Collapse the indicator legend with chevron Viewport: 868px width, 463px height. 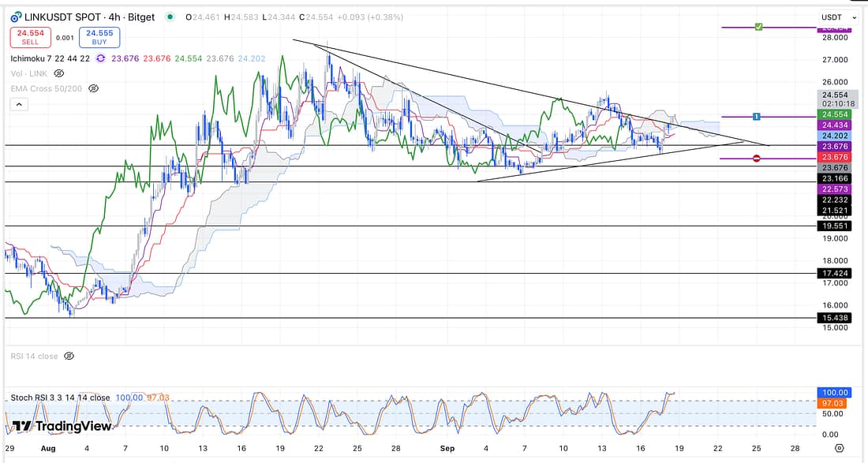pos(19,104)
